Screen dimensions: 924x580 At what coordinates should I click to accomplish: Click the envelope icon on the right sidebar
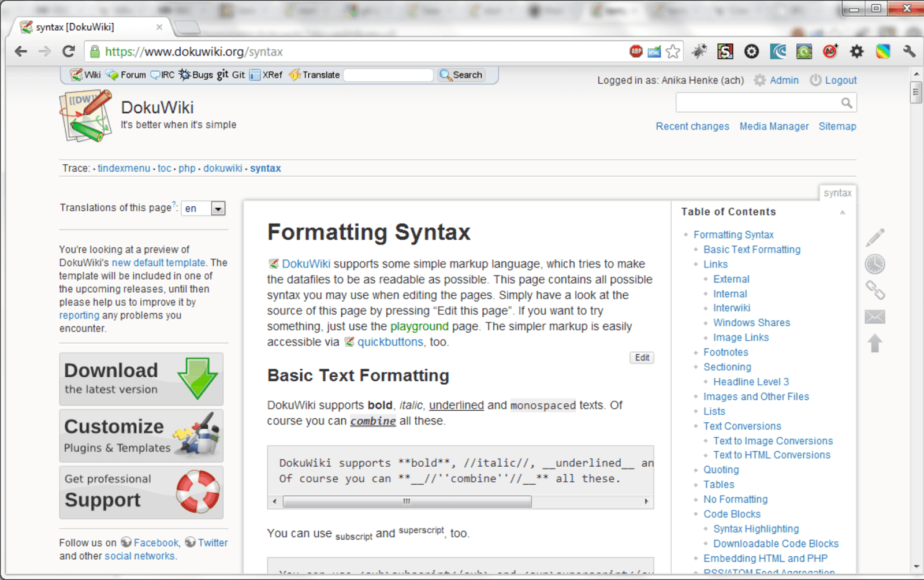tap(874, 317)
